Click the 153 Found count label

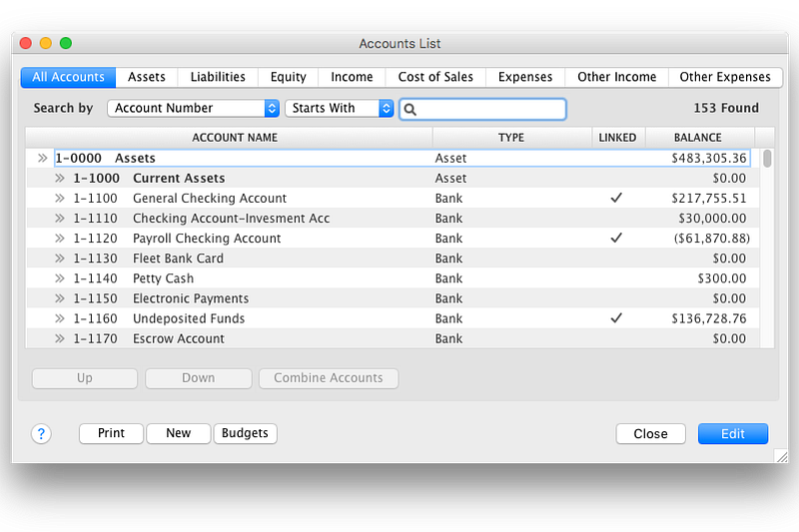point(726,108)
